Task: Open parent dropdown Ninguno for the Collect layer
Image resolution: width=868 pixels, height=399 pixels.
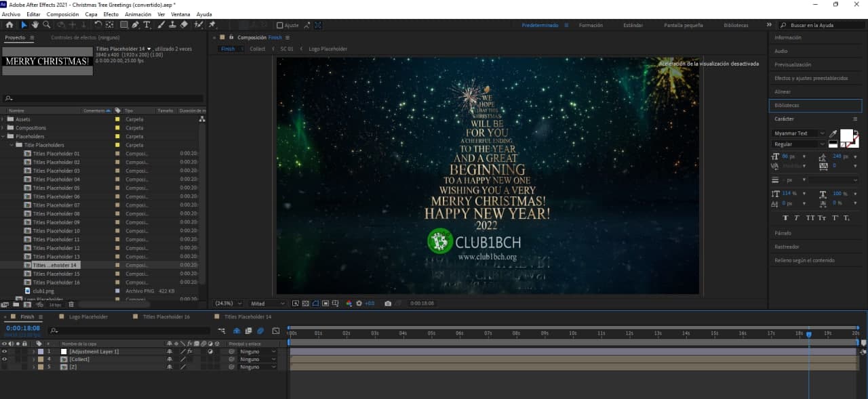Action: pyautogui.click(x=258, y=359)
